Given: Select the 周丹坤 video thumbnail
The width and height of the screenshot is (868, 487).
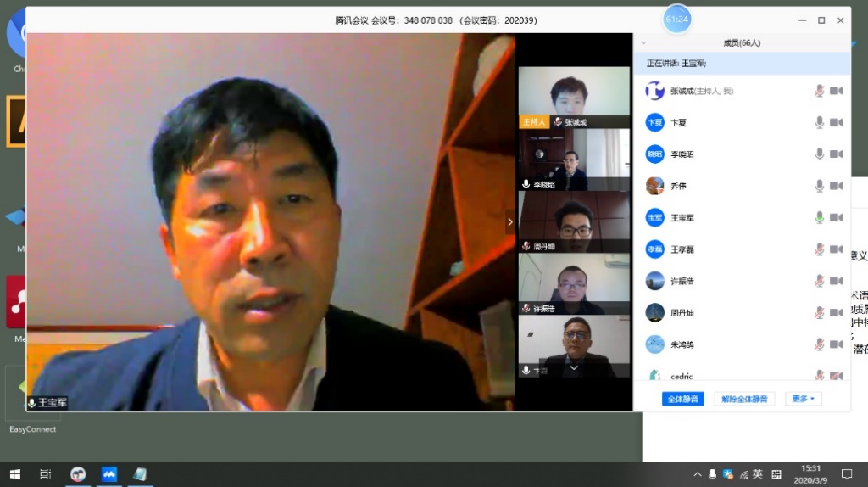Looking at the screenshot, I should 574,221.
